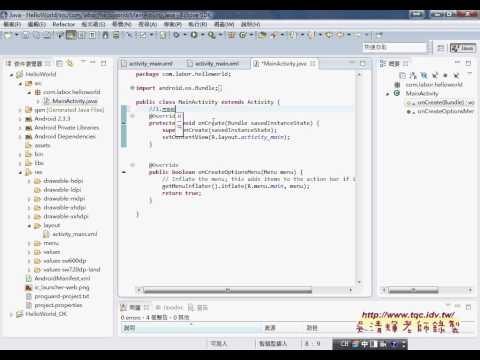Open the External Tools dropdown arrow
Screen dimensions: 480x360
click(x=220, y=35)
